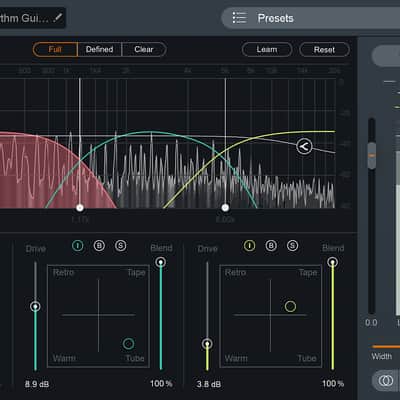Click the Learn button

click(x=267, y=50)
